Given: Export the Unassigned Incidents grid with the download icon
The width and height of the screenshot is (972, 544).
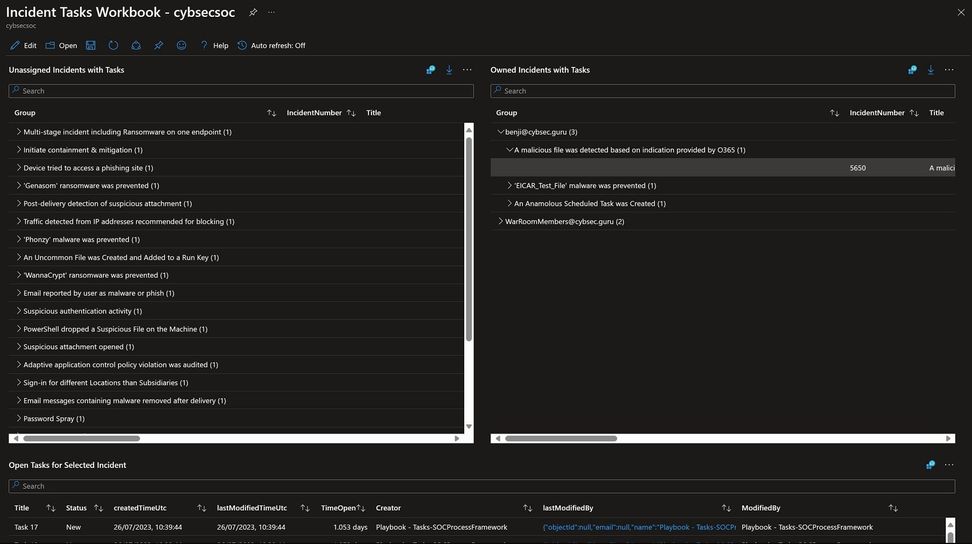Looking at the screenshot, I should [x=449, y=70].
